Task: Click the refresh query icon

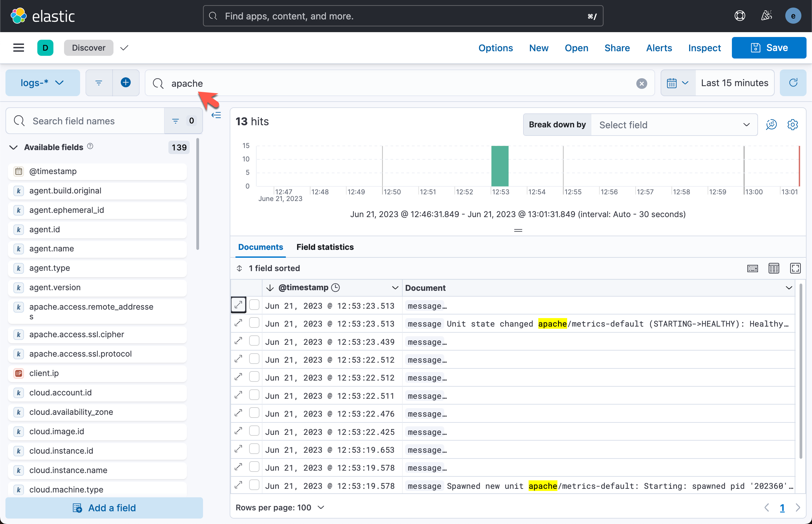Action: 793,83
